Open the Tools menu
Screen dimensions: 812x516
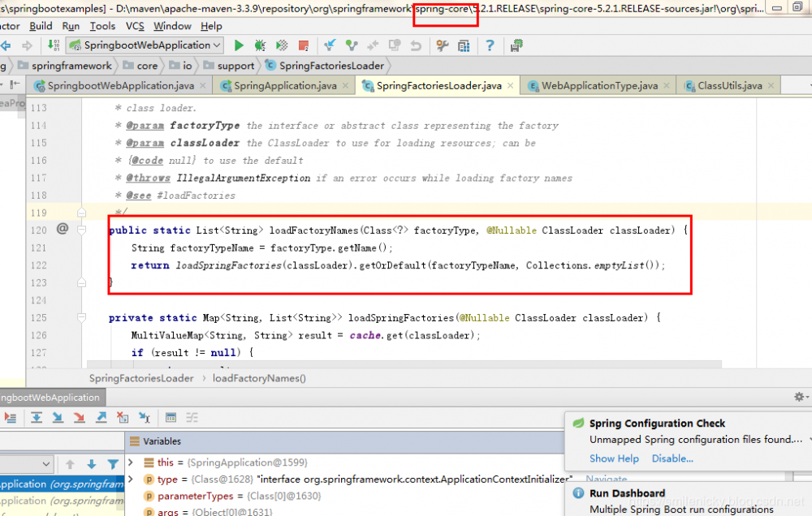(x=102, y=26)
